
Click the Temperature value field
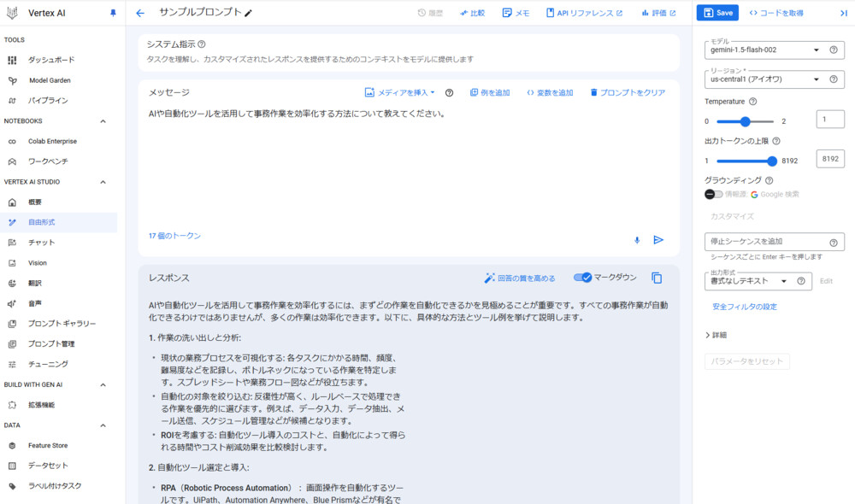[830, 120]
